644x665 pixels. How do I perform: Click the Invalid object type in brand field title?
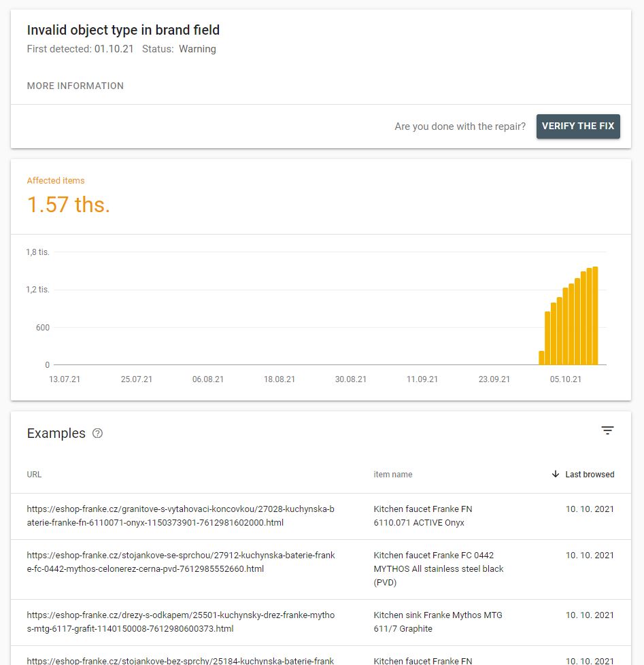click(122, 30)
